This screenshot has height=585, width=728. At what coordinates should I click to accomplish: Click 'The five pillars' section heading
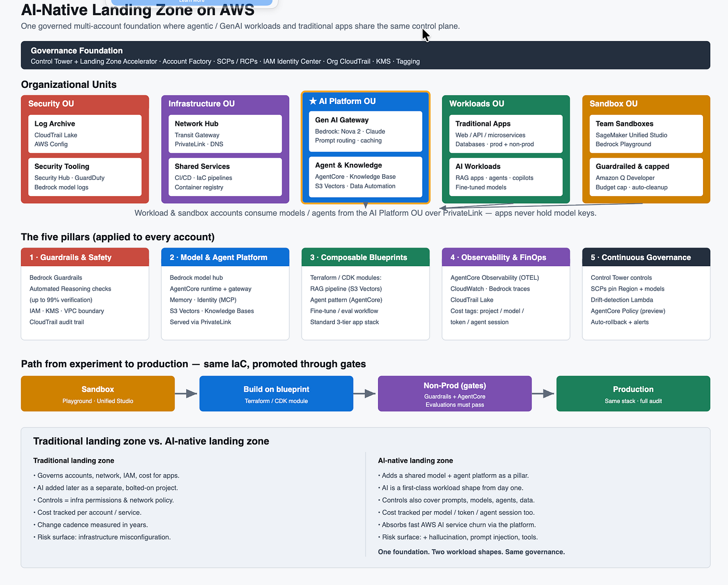point(118,237)
